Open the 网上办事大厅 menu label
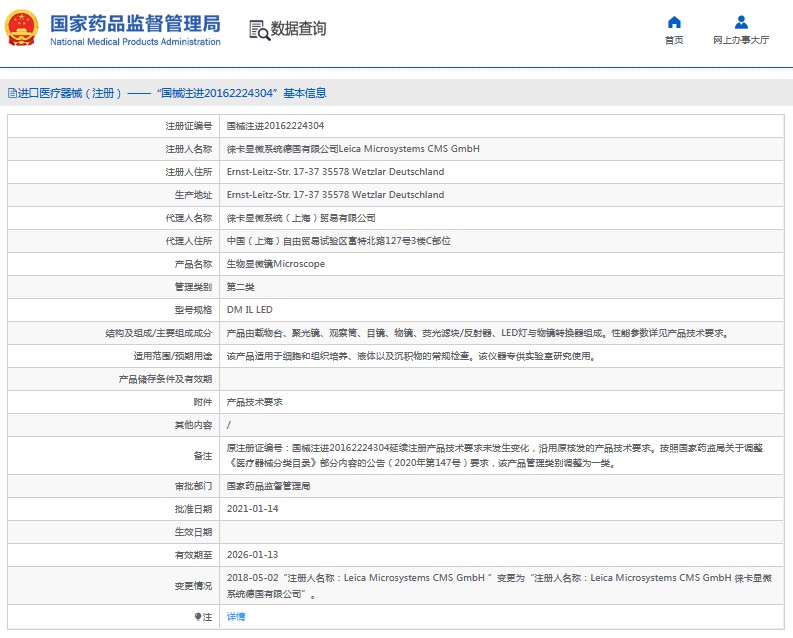Screen dimensions: 793x638 pyautogui.click(x=741, y=40)
